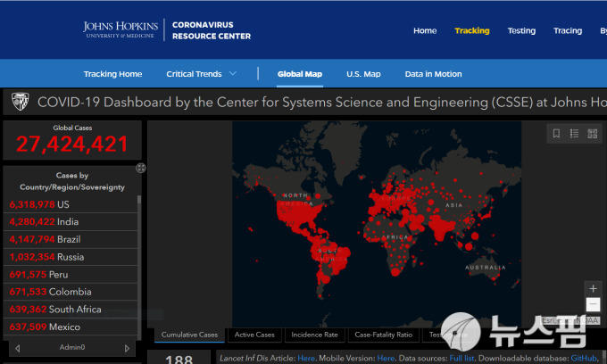Open the map bookmarks icon
This screenshot has height=364, width=607.
pyautogui.click(x=556, y=134)
